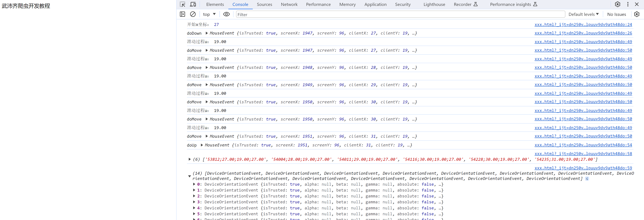The image size is (644, 220).
Task: Open source link ending in :24
Action: pos(583,25)
